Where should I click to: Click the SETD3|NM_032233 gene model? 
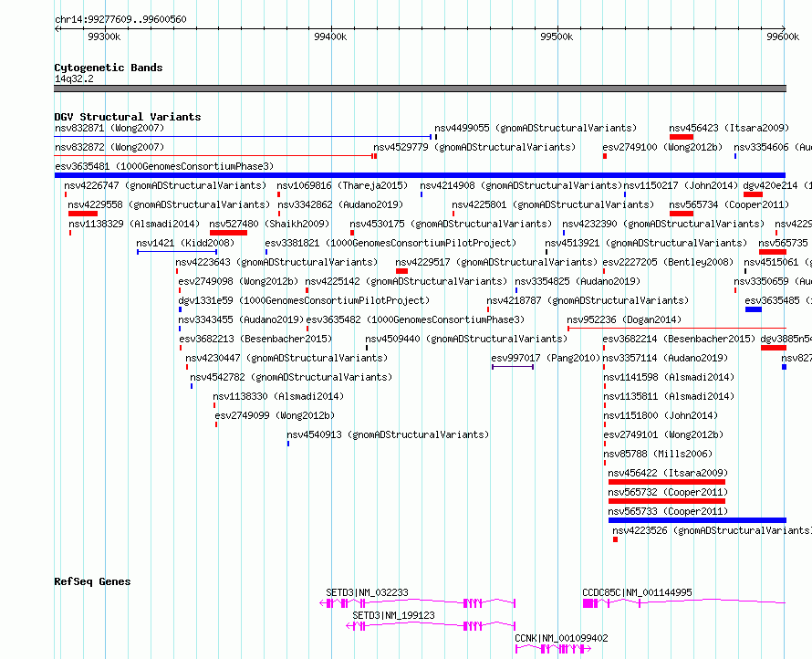[417, 603]
